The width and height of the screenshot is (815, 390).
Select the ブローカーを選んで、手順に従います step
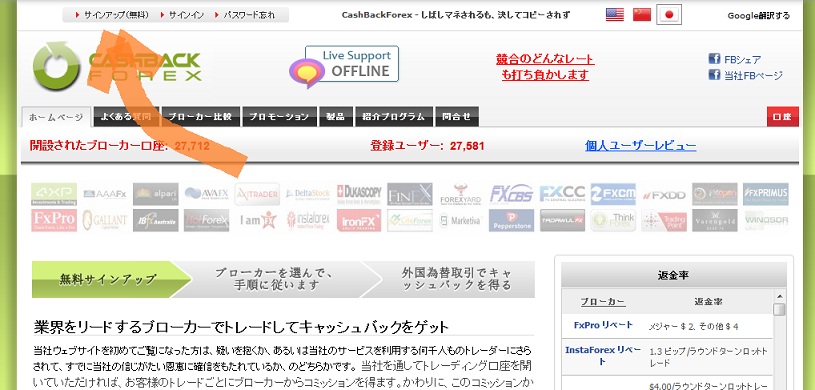[275, 279]
